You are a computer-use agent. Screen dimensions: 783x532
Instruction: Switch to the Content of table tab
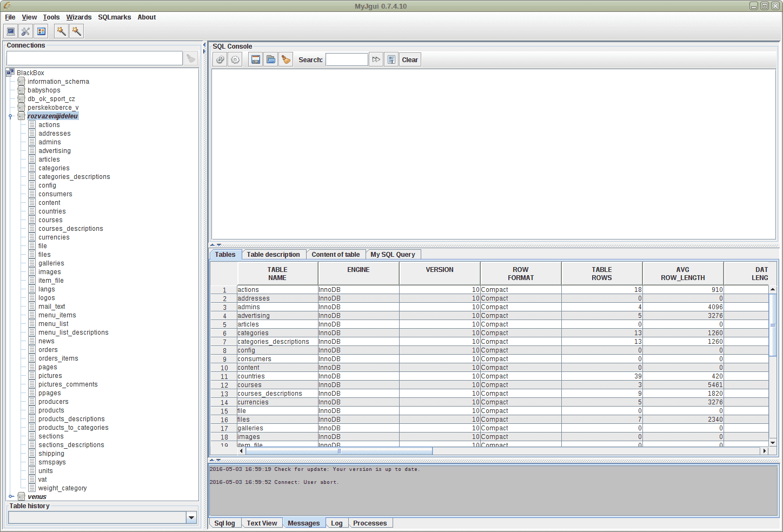click(336, 255)
